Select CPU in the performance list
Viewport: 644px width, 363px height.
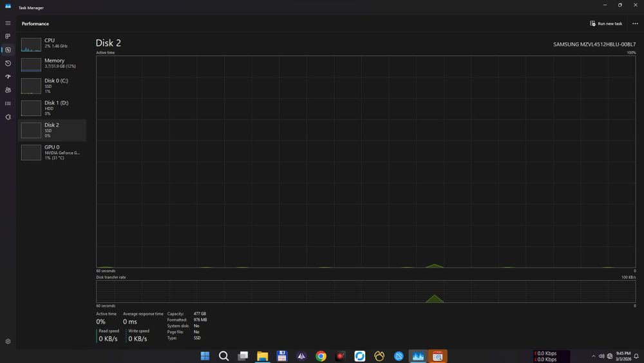(52, 44)
